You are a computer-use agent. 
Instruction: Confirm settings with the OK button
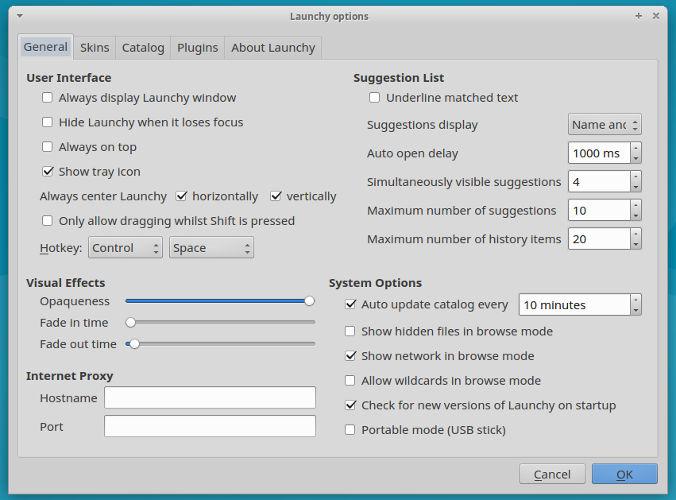tap(625, 474)
